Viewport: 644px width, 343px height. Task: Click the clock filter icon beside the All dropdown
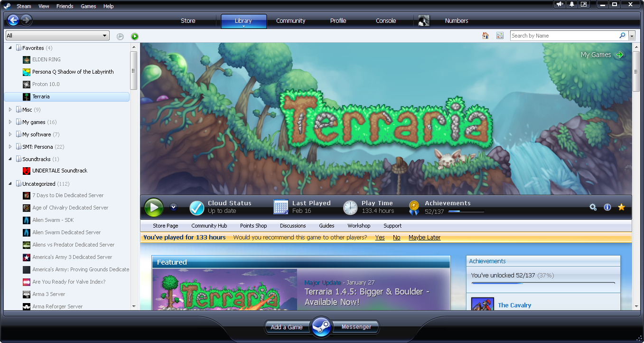click(x=120, y=36)
